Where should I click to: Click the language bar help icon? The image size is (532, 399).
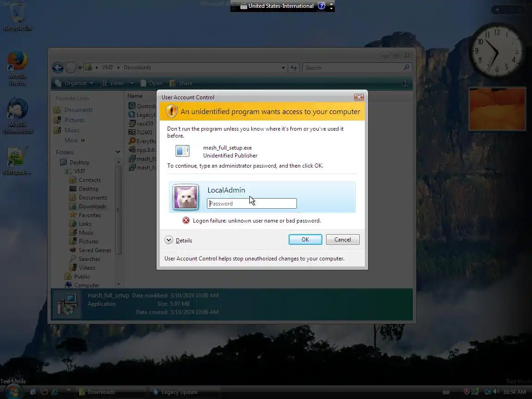(321, 6)
